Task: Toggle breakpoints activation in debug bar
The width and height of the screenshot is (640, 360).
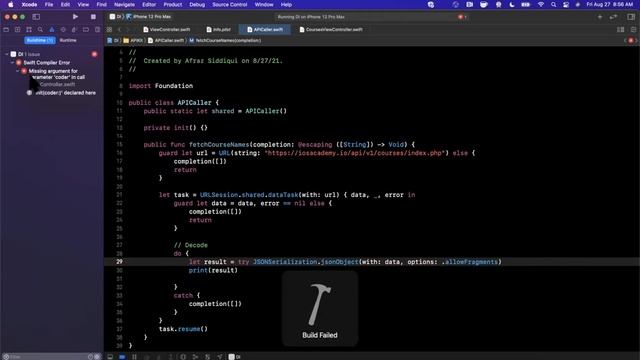Action: click(122, 357)
